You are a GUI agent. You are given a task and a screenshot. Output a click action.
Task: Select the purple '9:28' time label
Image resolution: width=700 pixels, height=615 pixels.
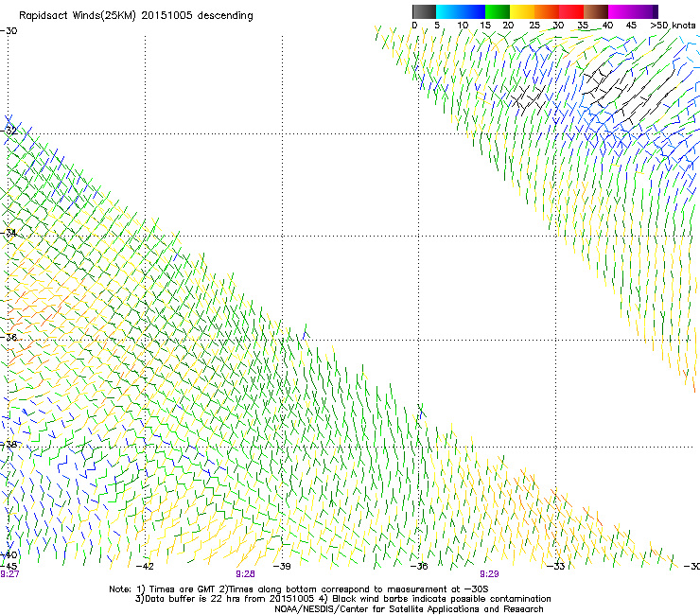point(246,574)
